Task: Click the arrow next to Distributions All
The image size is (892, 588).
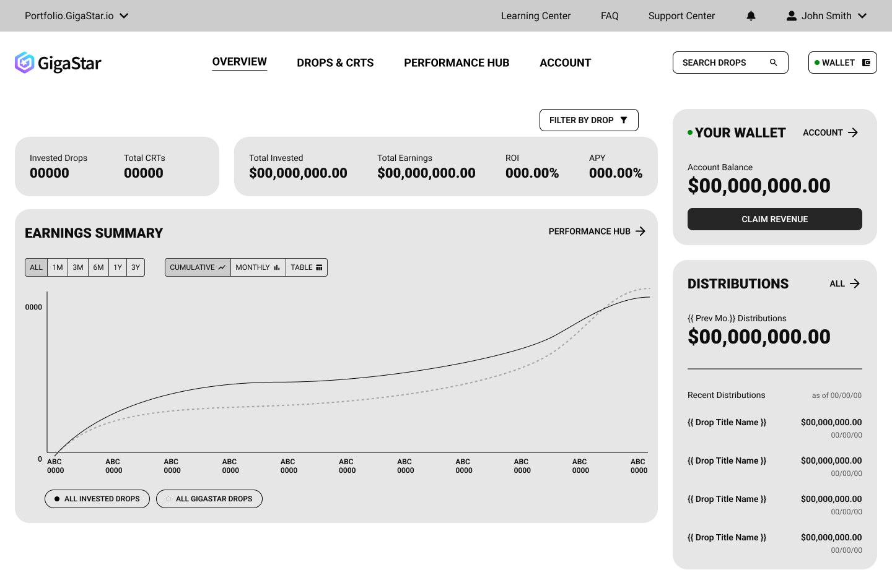Action: point(855,283)
